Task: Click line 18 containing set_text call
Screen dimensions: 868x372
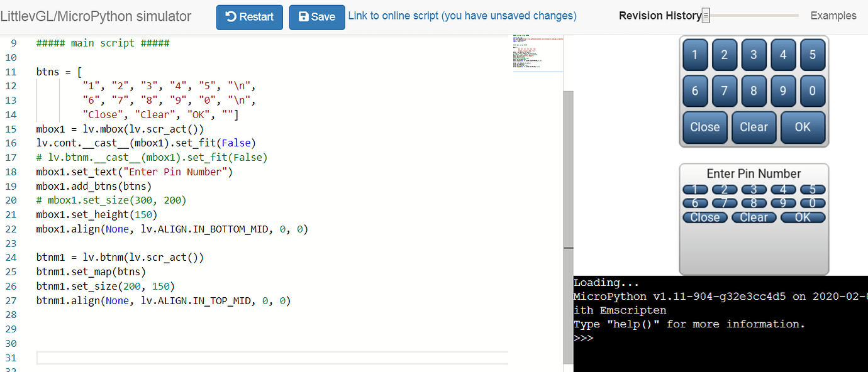Action: pos(134,171)
